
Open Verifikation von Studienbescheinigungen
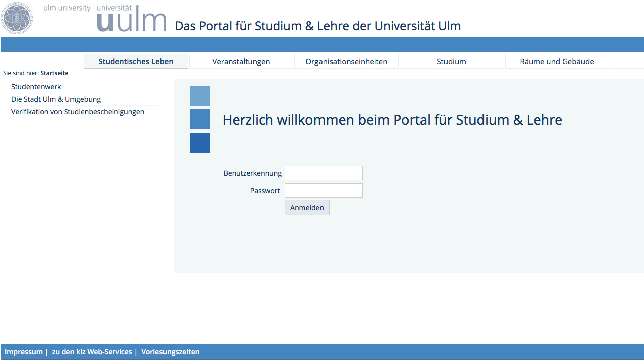point(78,111)
